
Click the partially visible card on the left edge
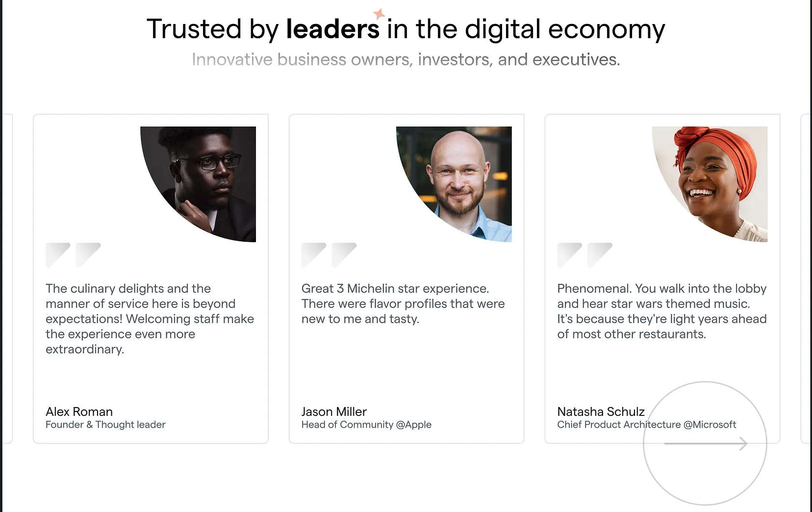pos(7,279)
